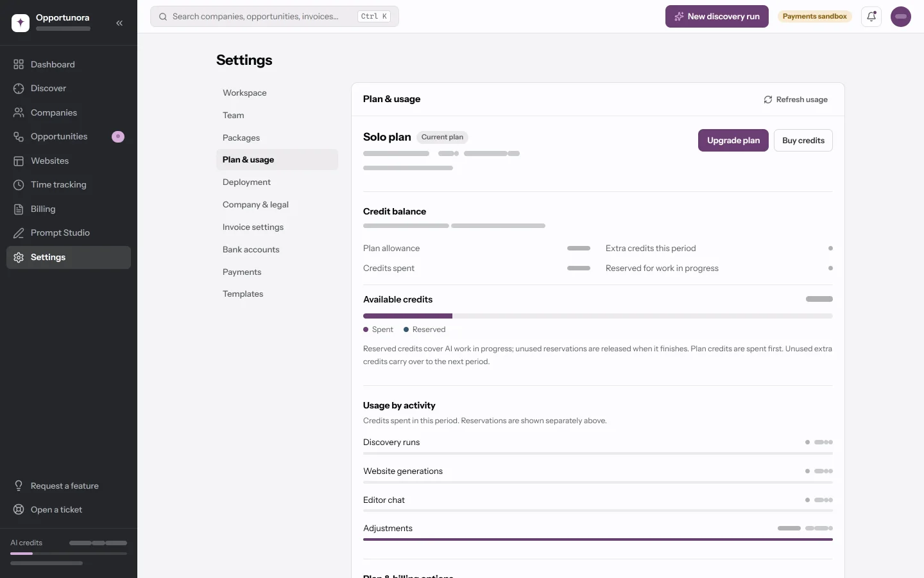The image size is (924, 578).
Task: Click the Billing document icon
Action: [19, 209]
